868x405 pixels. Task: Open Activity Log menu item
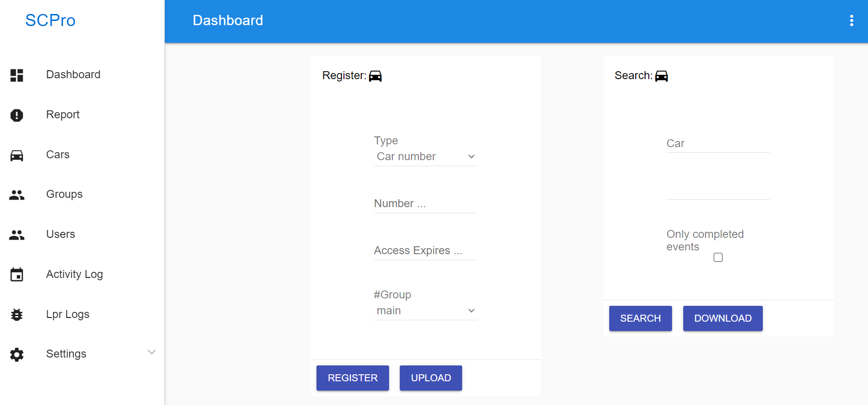[x=74, y=274]
